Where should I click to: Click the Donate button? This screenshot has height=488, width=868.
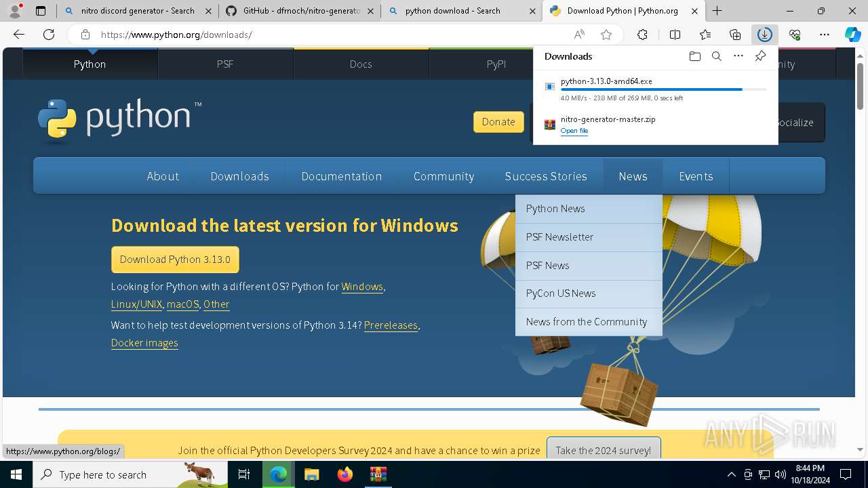(x=498, y=122)
